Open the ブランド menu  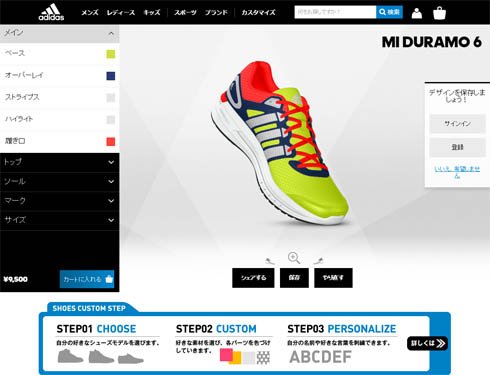click(216, 13)
